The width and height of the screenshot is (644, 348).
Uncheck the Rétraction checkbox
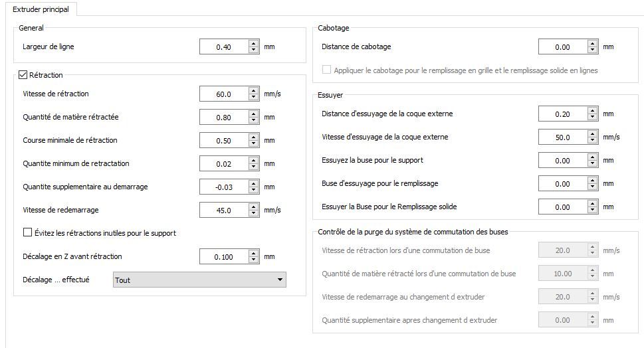[23, 75]
